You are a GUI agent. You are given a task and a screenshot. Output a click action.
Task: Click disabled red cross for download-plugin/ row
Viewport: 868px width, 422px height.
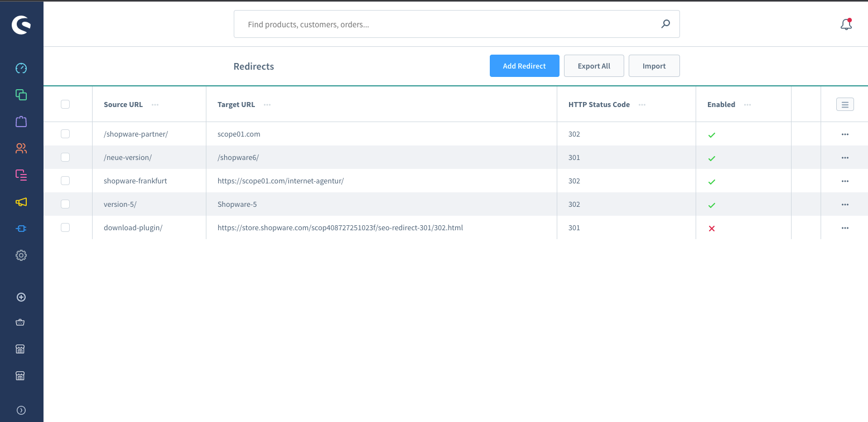712,229
